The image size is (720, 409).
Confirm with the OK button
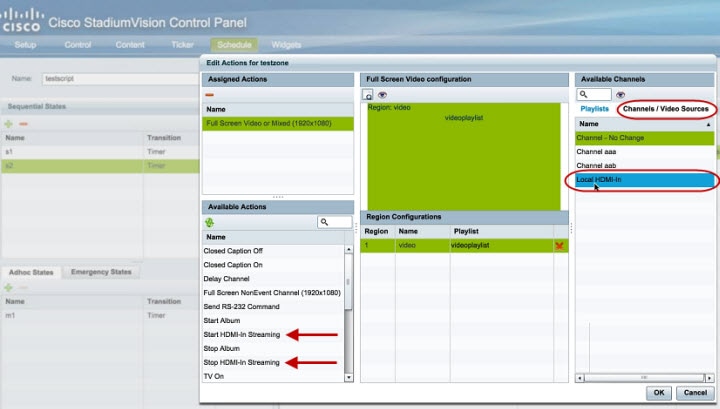point(659,392)
